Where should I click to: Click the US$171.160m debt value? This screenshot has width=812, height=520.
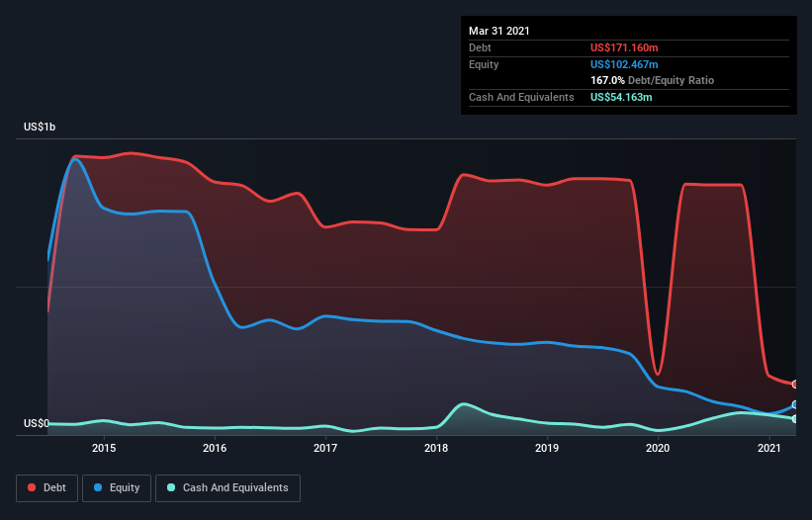click(x=624, y=47)
